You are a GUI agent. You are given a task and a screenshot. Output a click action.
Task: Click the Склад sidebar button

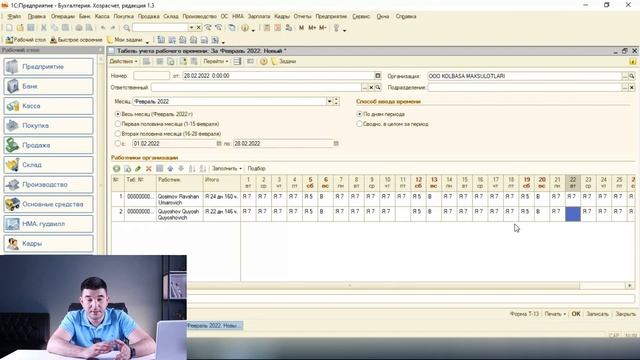(x=49, y=165)
